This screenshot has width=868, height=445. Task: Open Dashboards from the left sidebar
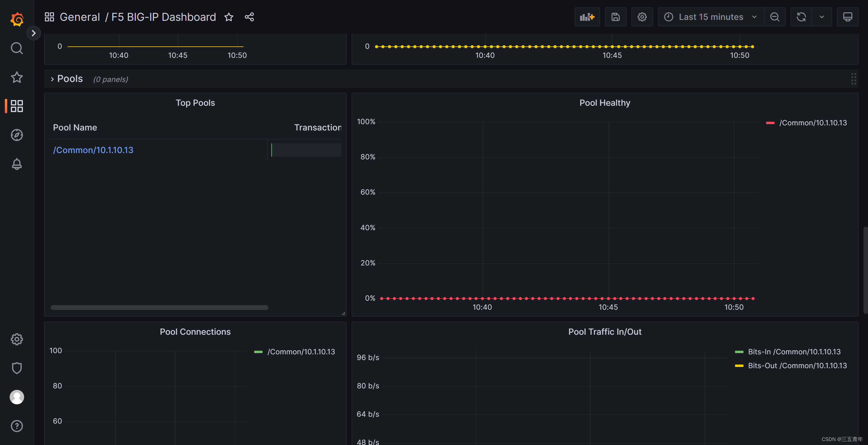pyautogui.click(x=17, y=106)
